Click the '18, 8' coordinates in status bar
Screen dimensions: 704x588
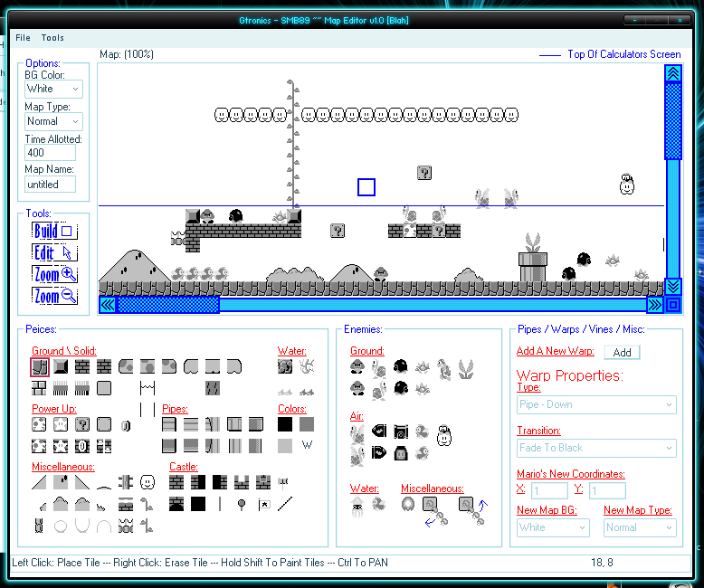(x=602, y=563)
